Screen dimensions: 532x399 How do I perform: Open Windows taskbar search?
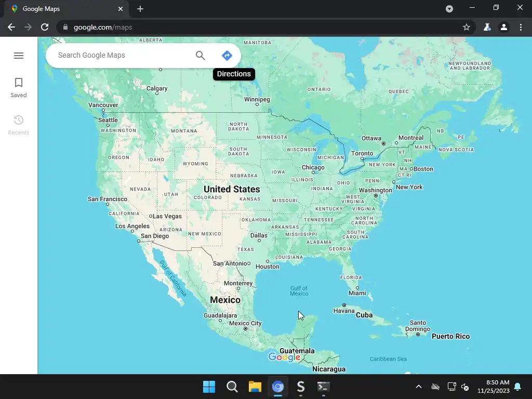(232, 387)
